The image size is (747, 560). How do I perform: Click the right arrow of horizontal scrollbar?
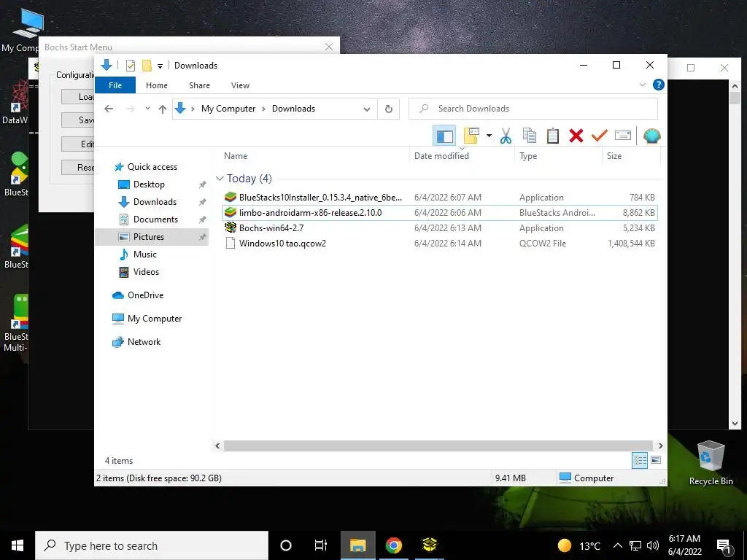click(660, 446)
